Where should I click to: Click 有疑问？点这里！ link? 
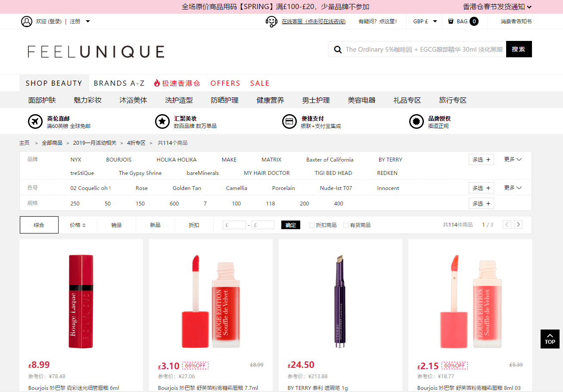tap(378, 21)
